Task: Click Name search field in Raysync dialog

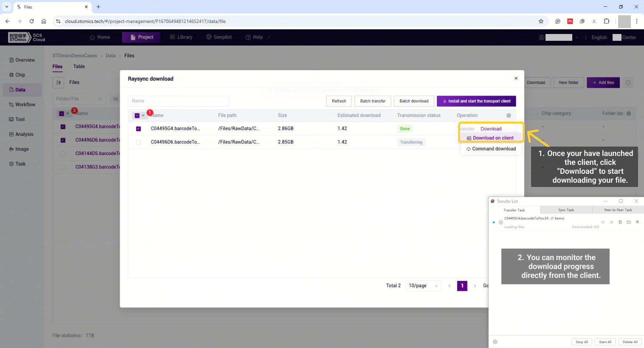Action: point(178,101)
